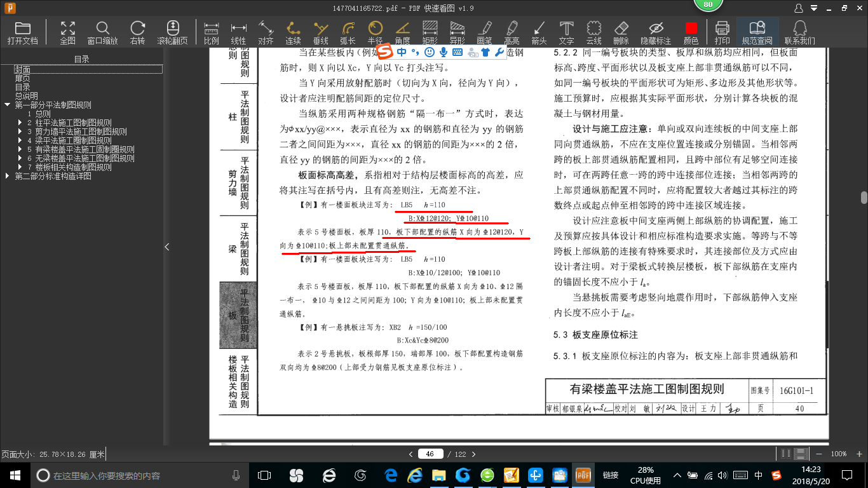Click the 删除 eraser tool
Viewport: 868px width, 488px height.
pos(621,32)
